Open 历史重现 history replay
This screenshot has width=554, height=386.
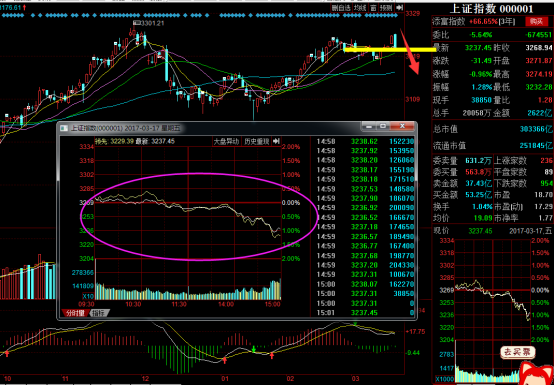(257, 141)
